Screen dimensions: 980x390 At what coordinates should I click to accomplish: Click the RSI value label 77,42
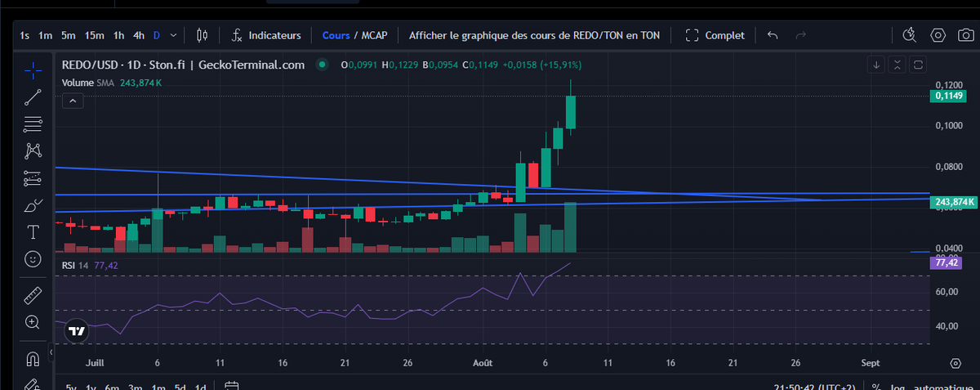[x=947, y=263]
